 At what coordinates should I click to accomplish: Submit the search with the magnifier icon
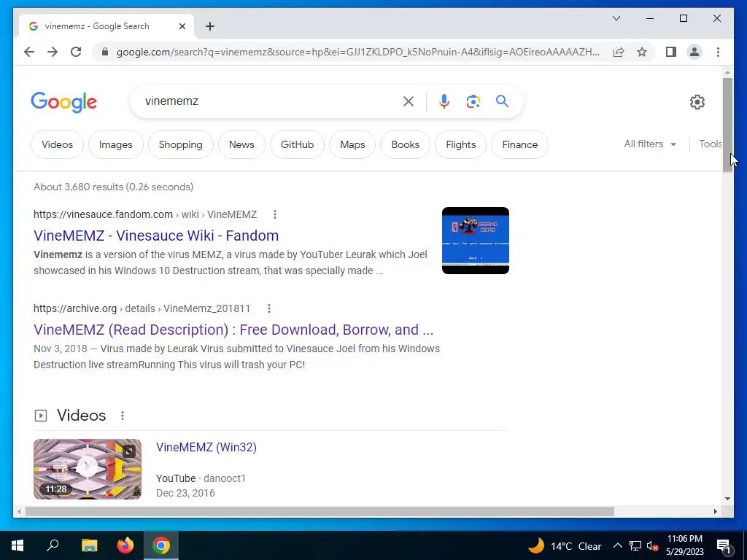point(502,101)
